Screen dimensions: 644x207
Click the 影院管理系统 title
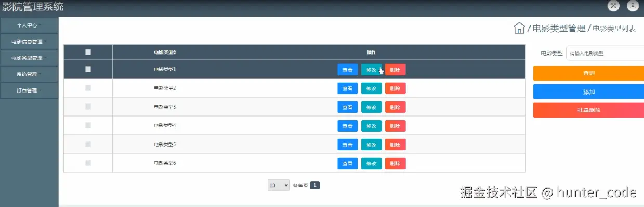click(x=33, y=7)
